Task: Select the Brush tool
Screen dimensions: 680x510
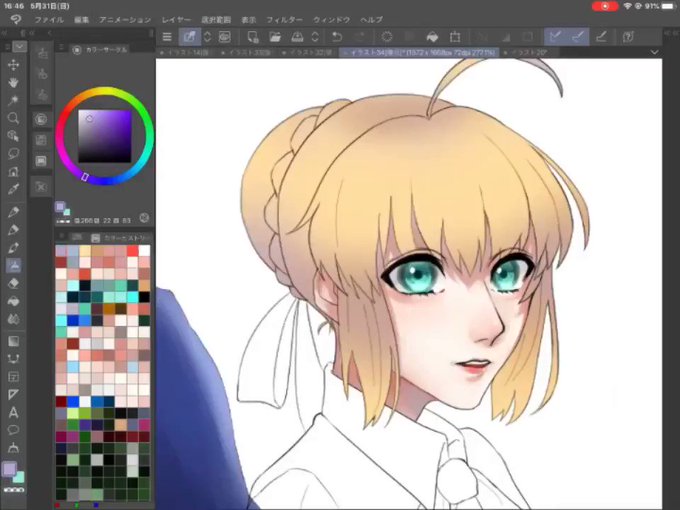Action: point(13,247)
